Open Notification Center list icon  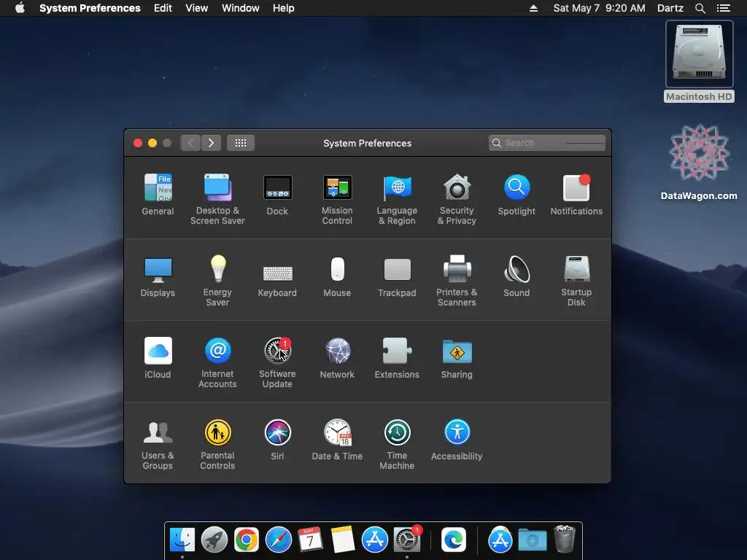pos(723,8)
